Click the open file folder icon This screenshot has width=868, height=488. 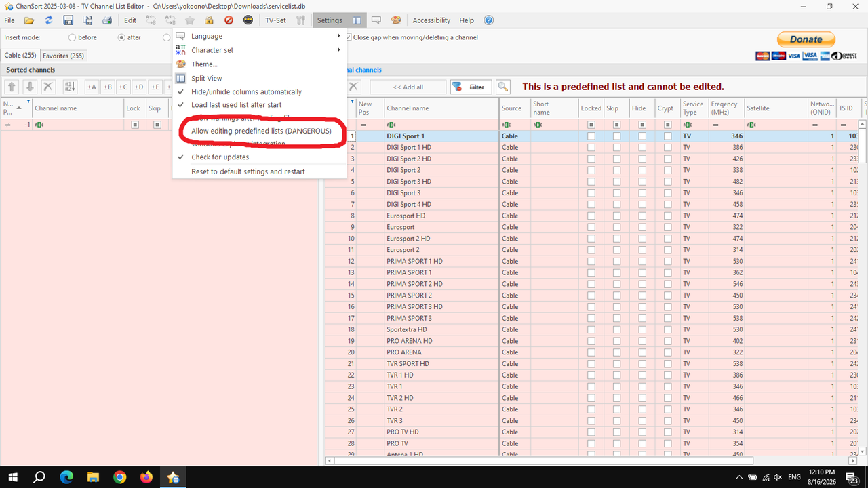(x=29, y=20)
